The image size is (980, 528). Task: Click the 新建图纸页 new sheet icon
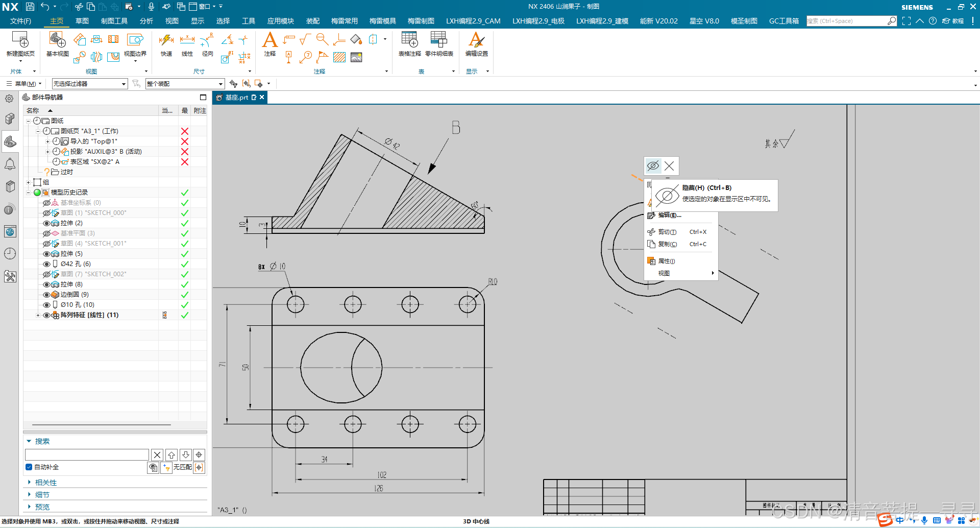pyautogui.click(x=20, y=40)
